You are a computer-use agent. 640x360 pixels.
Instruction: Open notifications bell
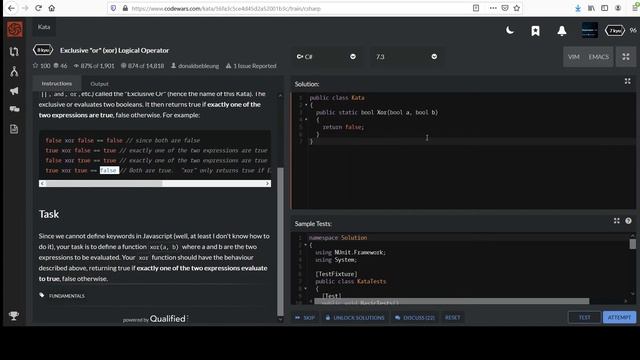(562, 31)
